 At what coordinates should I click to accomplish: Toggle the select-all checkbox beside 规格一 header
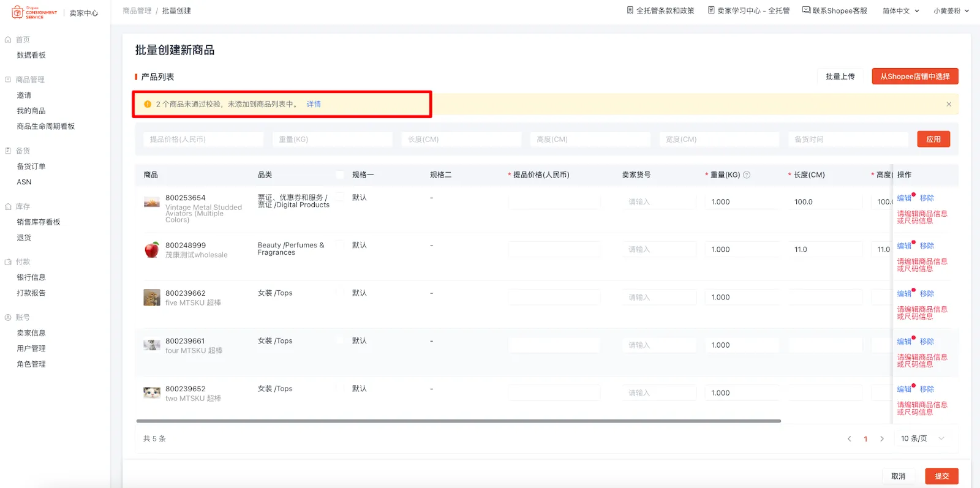tap(340, 175)
